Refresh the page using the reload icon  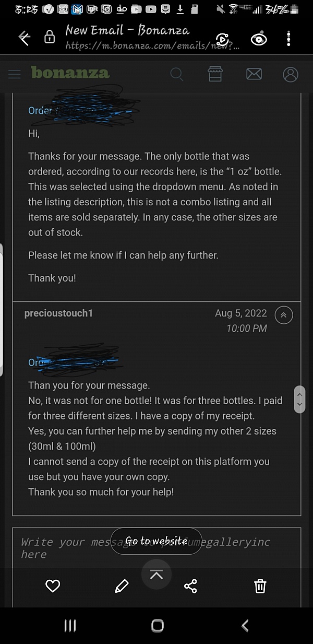pyautogui.click(x=222, y=39)
